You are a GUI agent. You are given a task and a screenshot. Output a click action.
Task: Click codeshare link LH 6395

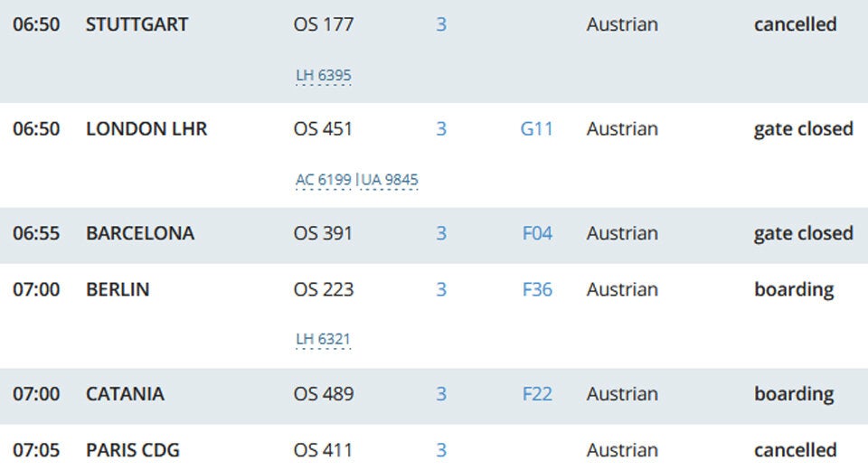[323, 76]
